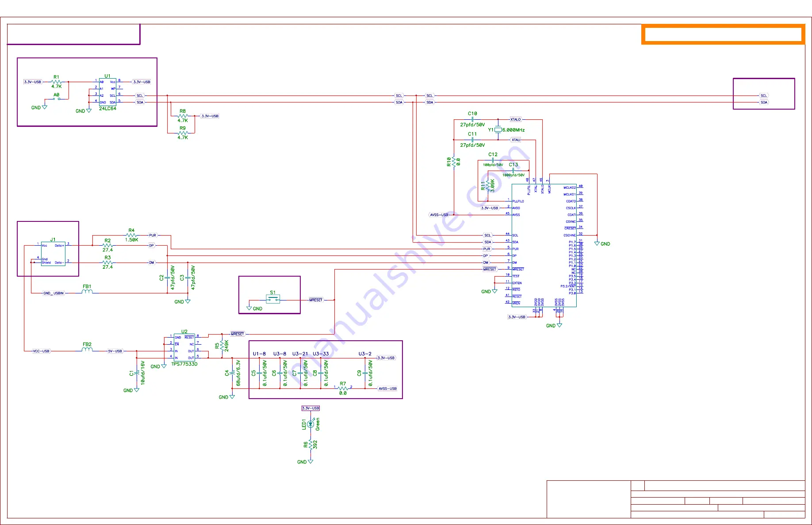The height and width of the screenshot is (525, 812).
Task: Click the 24LC64 part label
Action: [x=107, y=109]
